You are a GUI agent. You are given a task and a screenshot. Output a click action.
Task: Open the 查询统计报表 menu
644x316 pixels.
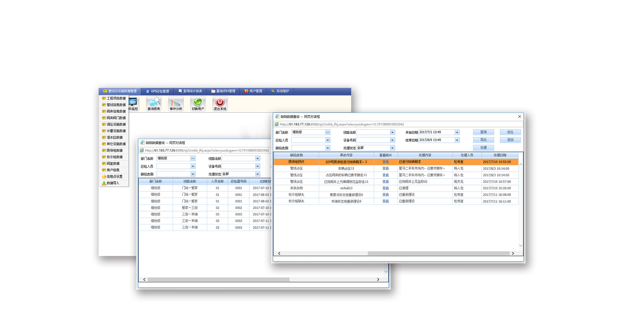coord(190,91)
